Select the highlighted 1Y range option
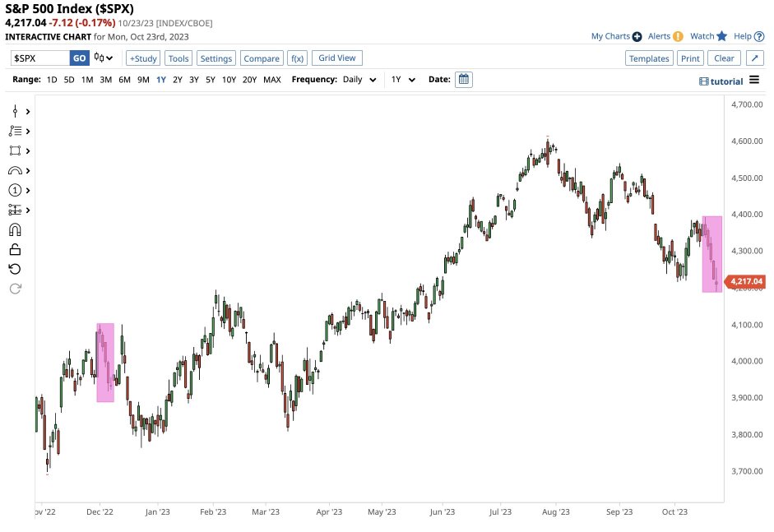Screen dimensions: 774x532 point(161,80)
